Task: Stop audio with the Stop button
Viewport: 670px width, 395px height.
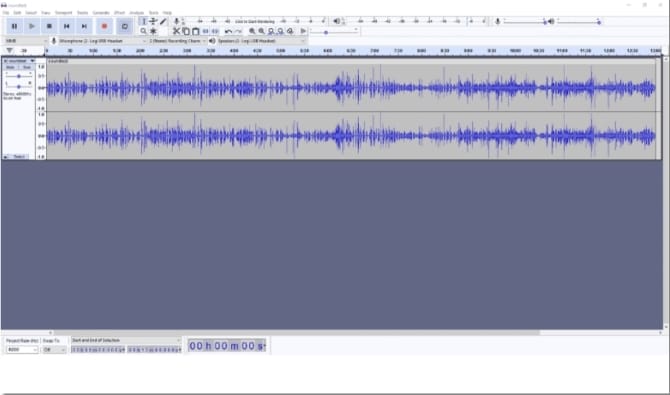Action: (x=49, y=26)
